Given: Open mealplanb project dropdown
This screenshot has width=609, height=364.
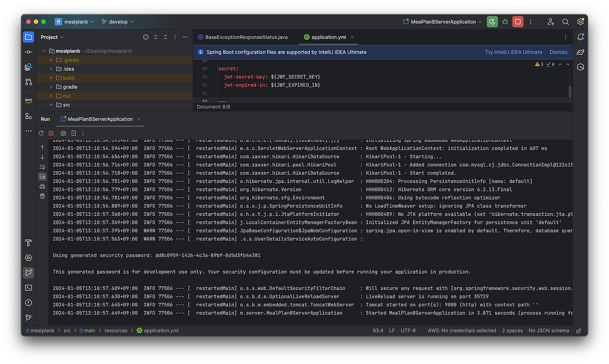Looking at the screenshot, I should [74, 22].
